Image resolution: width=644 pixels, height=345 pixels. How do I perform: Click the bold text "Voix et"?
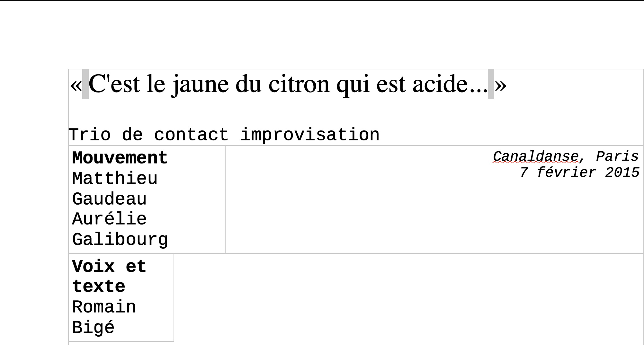click(109, 267)
